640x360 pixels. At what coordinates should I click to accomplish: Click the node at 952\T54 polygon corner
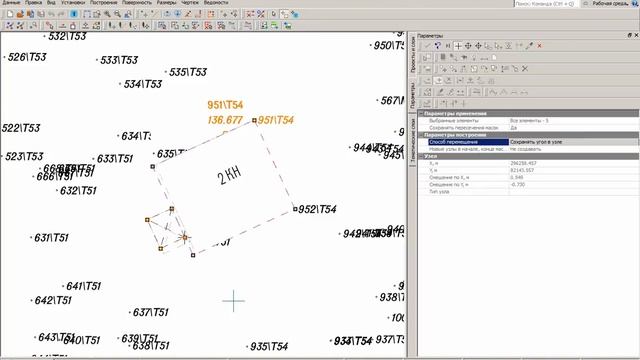(295, 209)
